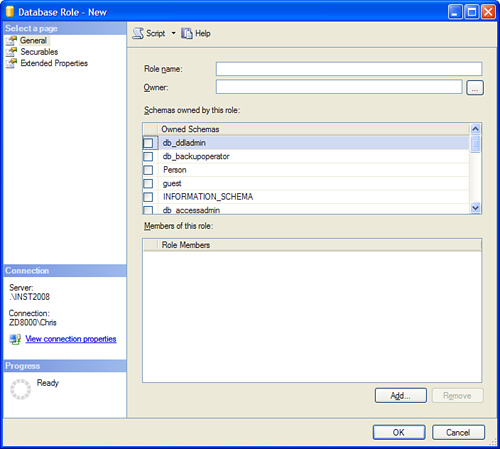Open the owner browse ellipsis button
This screenshot has height=449, width=500.
point(475,88)
